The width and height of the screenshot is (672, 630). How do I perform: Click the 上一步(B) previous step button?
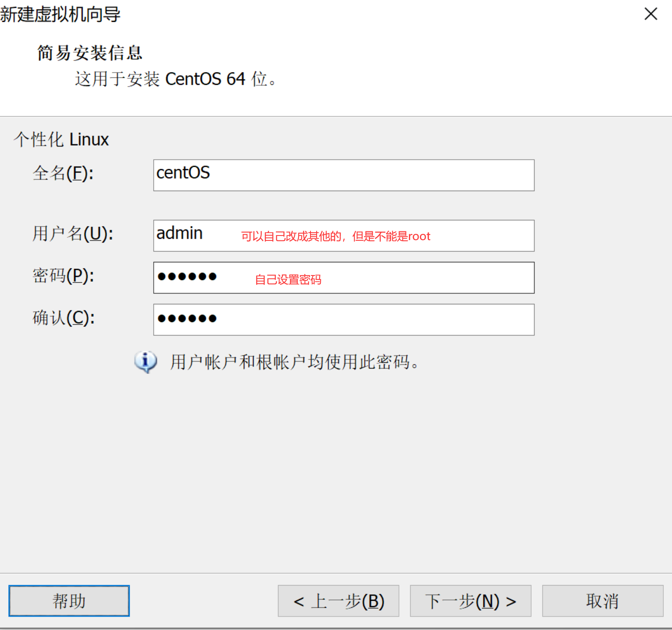click(338, 601)
